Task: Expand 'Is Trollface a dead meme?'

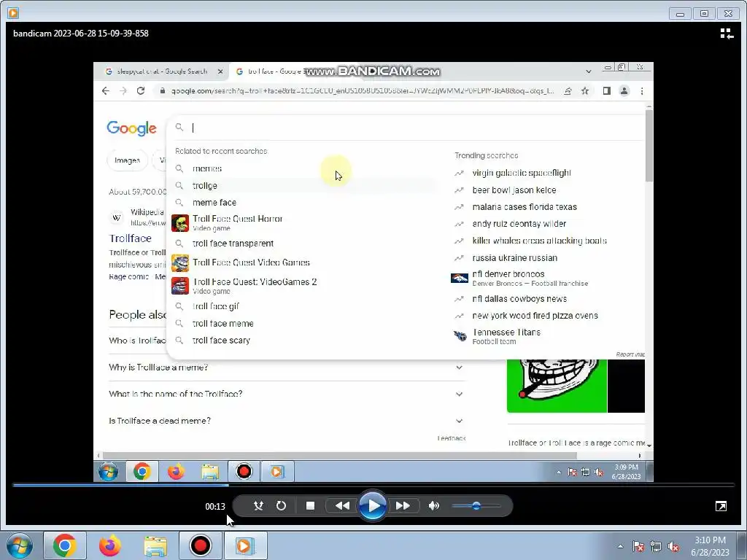Action: (x=287, y=421)
